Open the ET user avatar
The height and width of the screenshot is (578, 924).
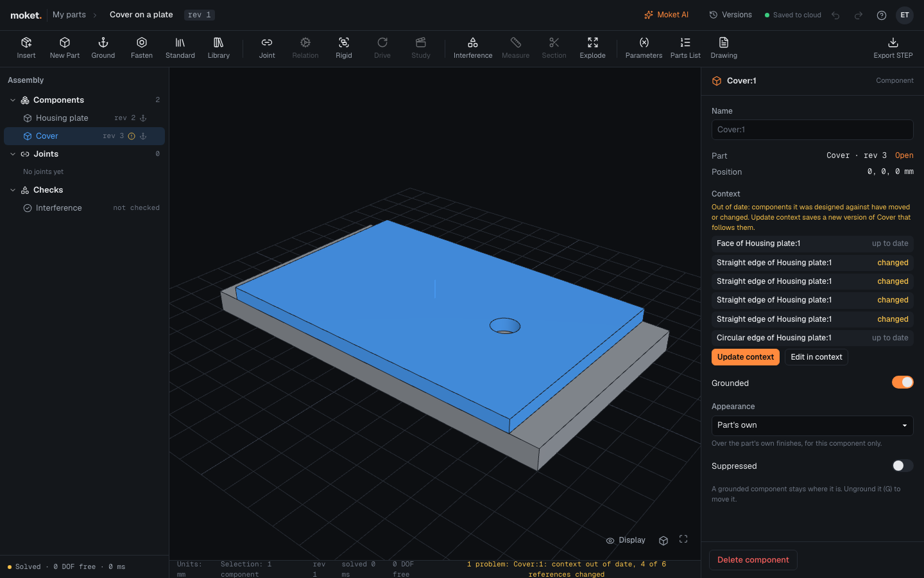[905, 15]
